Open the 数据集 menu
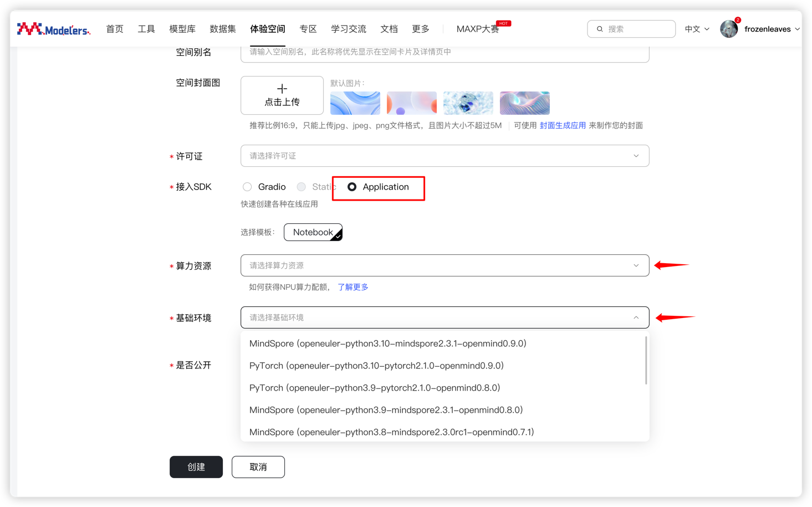The image size is (812, 507). [223, 29]
